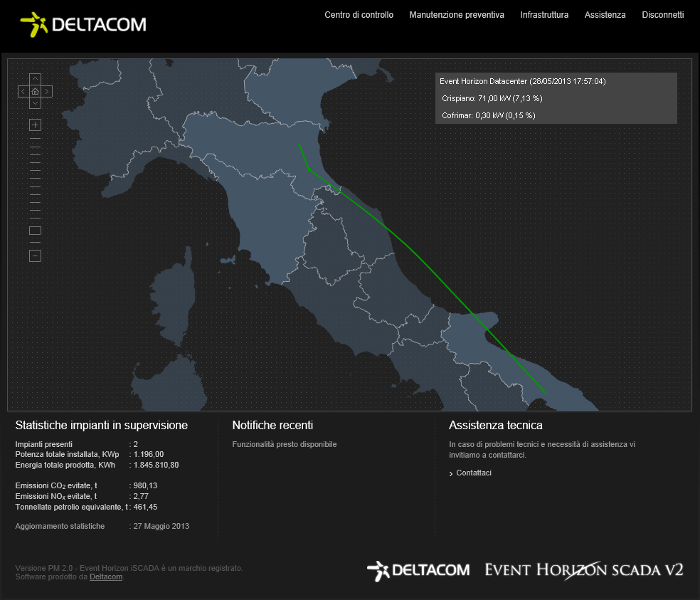Image resolution: width=700 pixels, height=600 pixels.
Task: Follow the Deltacom link in the footer
Action: coord(106,577)
